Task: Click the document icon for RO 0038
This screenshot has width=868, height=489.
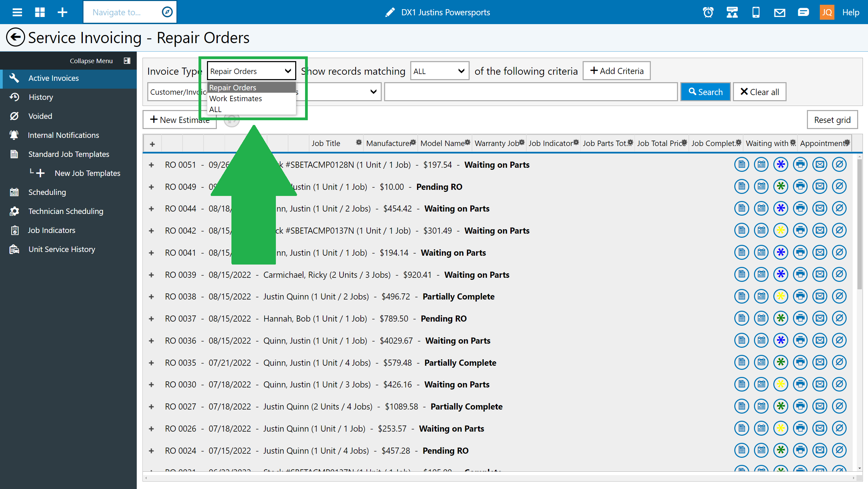Action: (741, 296)
